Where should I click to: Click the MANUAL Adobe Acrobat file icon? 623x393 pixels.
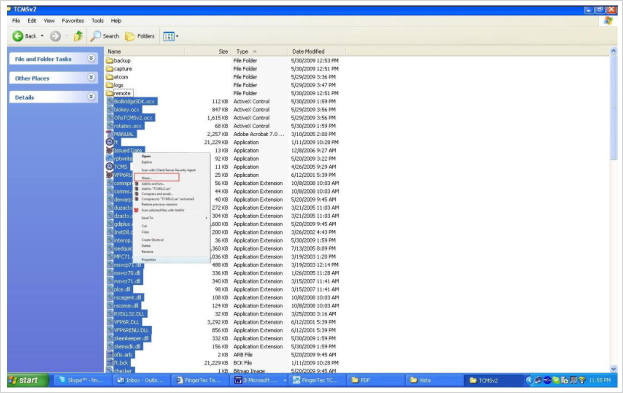[x=110, y=134]
